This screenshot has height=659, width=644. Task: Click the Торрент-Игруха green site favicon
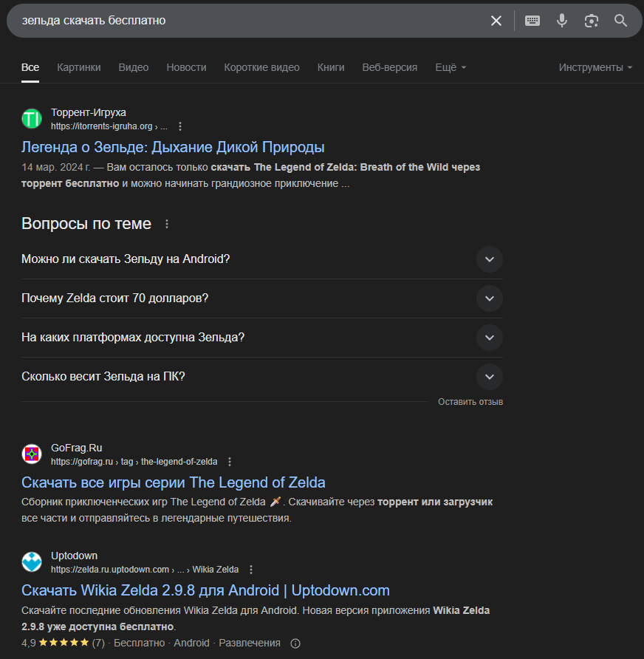(x=32, y=118)
